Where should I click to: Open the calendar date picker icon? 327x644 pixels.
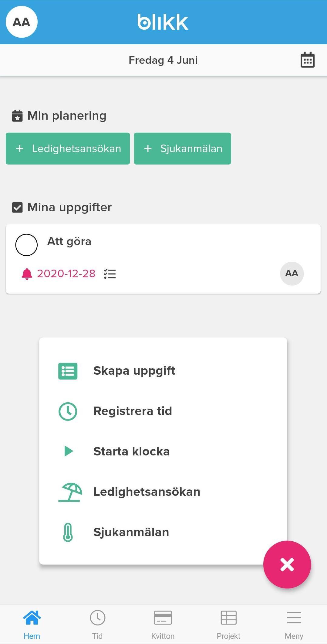point(307,60)
